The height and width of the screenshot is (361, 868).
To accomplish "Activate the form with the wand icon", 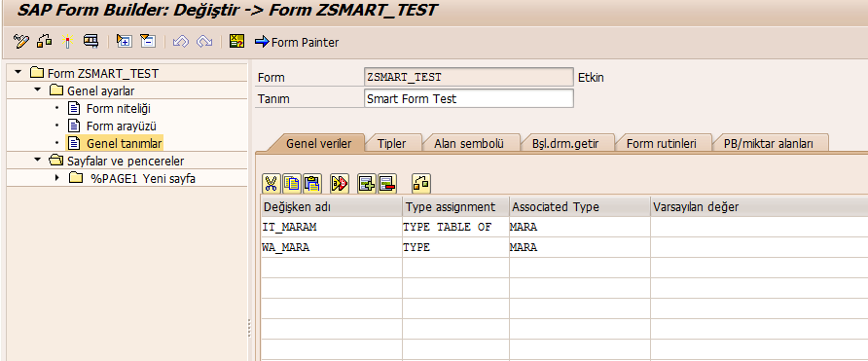I will coord(67,42).
